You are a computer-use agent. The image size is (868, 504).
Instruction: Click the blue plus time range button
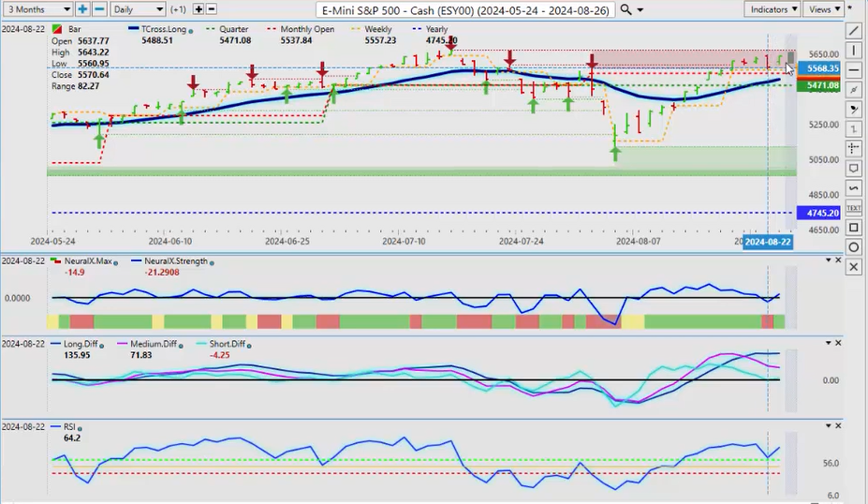tap(82, 9)
